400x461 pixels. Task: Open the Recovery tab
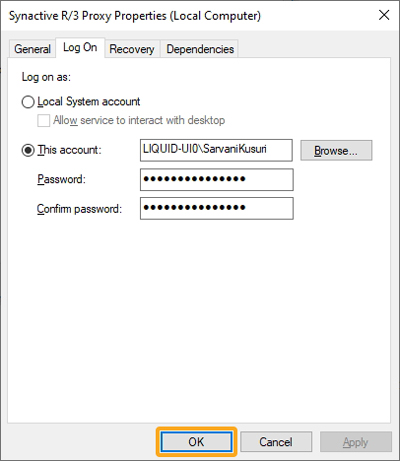(132, 49)
